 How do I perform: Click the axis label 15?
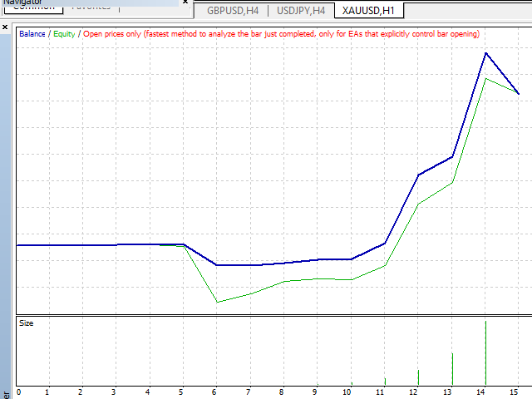514,392
